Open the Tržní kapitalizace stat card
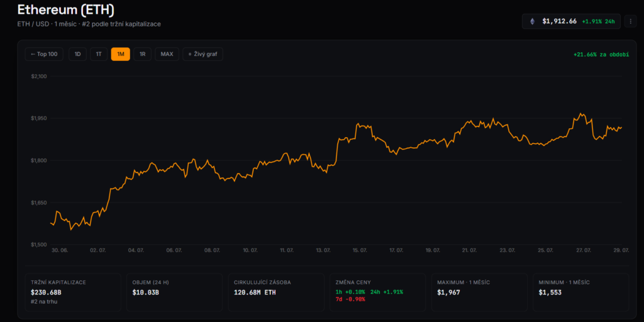644x322 pixels. [73, 292]
